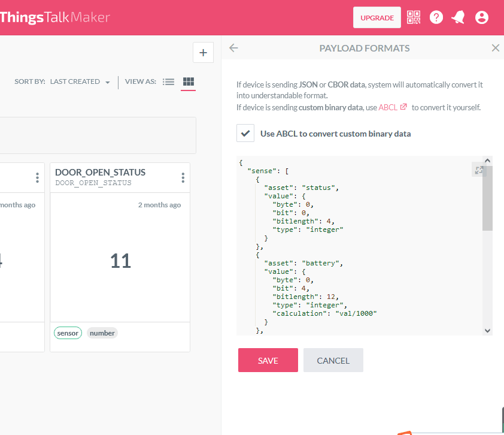The height and width of the screenshot is (435, 504).
Task: Switch to the list view icon
Action: [x=168, y=81]
